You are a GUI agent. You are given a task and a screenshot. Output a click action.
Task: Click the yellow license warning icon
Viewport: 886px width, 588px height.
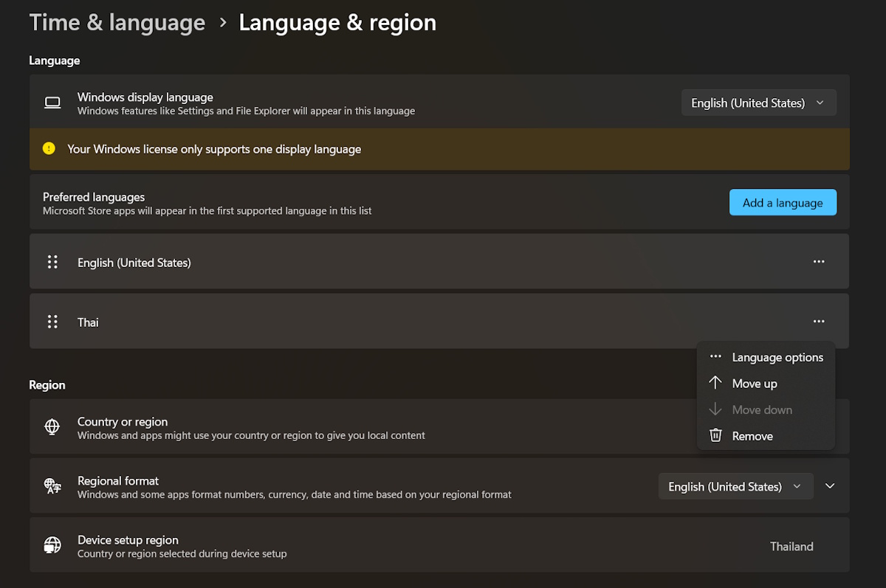point(49,148)
